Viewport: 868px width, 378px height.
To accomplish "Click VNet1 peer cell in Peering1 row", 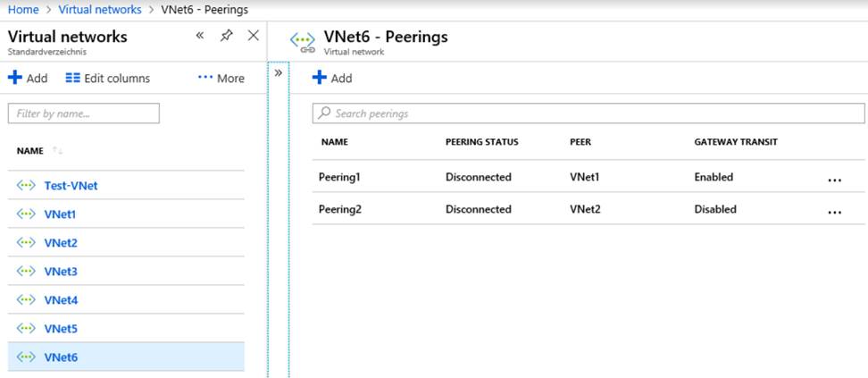I will click(585, 177).
